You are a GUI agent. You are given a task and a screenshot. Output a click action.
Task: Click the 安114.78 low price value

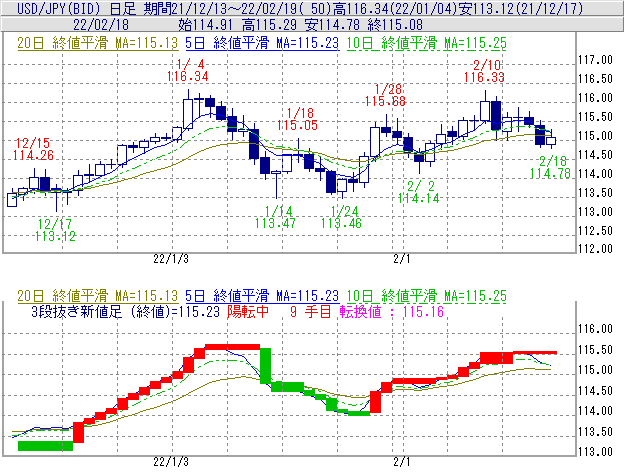point(332,25)
